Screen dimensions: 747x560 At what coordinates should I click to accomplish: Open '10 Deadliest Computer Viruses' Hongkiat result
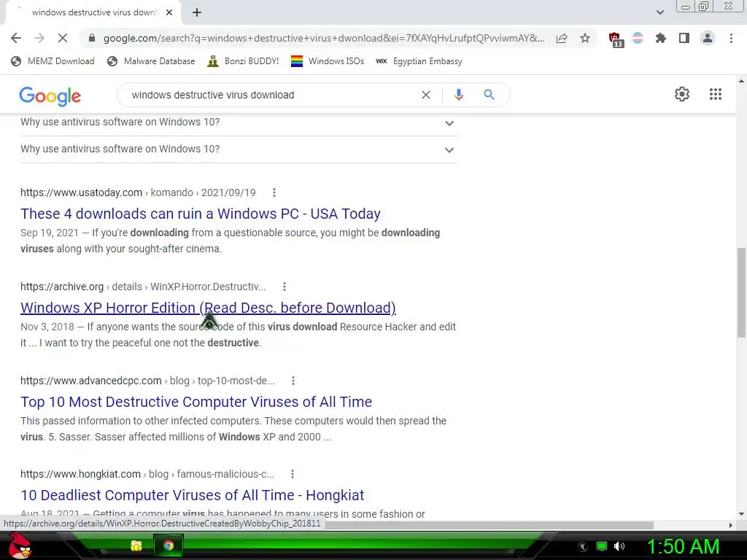click(x=193, y=495)
